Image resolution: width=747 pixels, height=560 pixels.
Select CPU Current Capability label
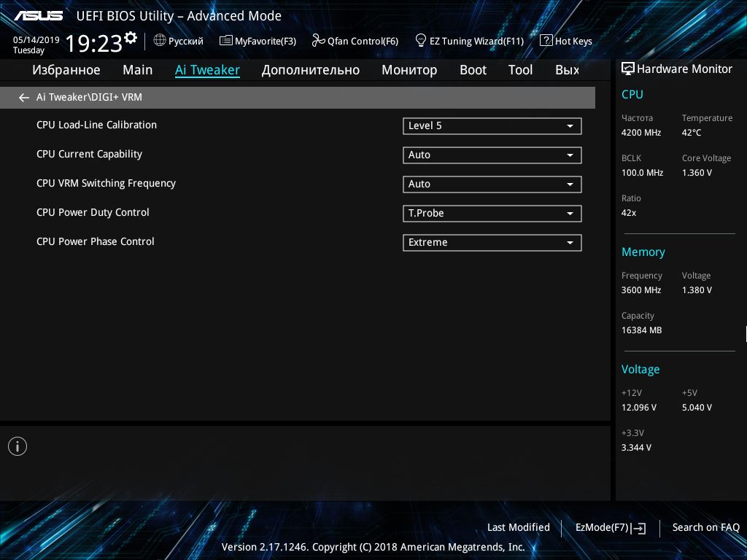tap(89, 155)
